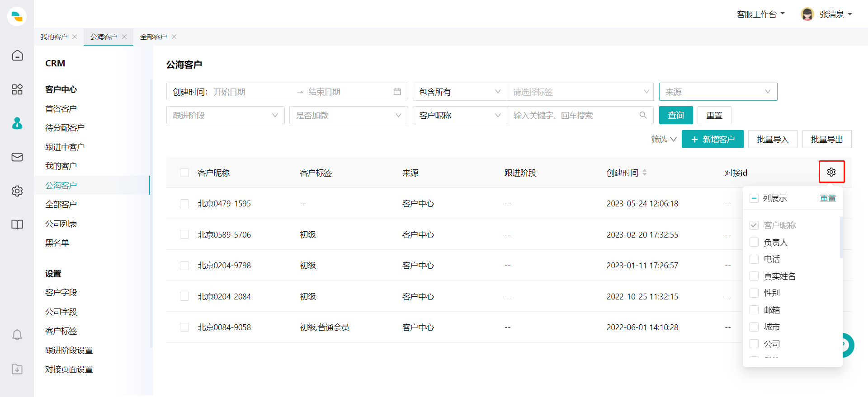The height and width of the screenshot is (397, 868).
Task: Open 待分配客户 in the CRM menu
Action: tap(65, 128)
